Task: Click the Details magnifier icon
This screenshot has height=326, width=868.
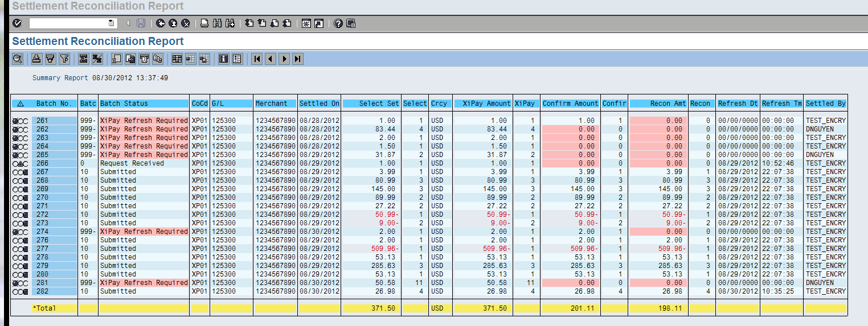Action: click(18, 59)
